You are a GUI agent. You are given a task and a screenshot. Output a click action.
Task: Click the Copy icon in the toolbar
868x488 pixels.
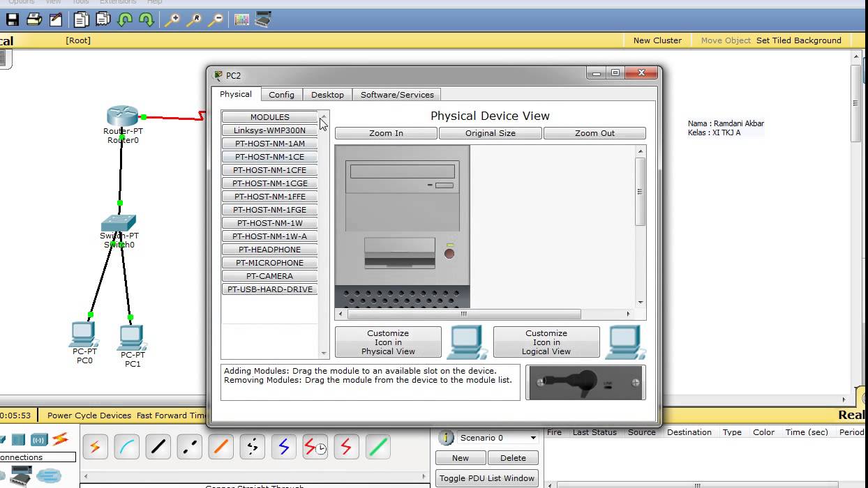(82, 20)
